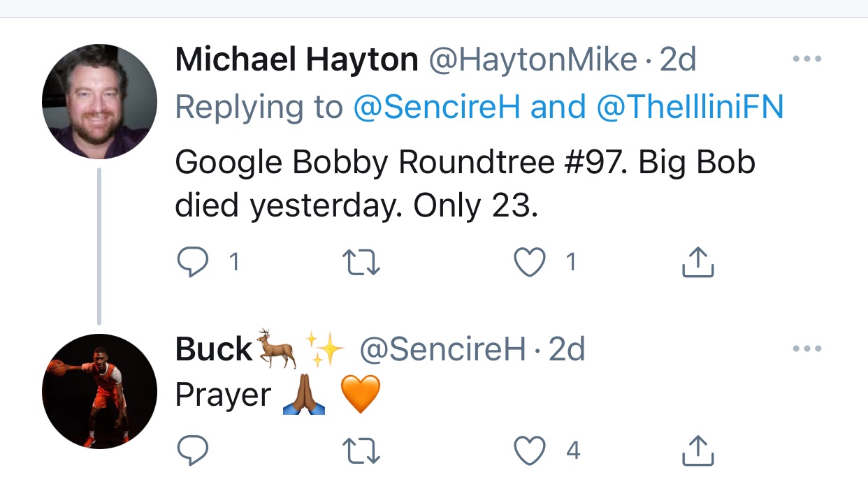868x491 pixels.
Task: Like Buck's Prayer tweet
Action: click(529, 451)
